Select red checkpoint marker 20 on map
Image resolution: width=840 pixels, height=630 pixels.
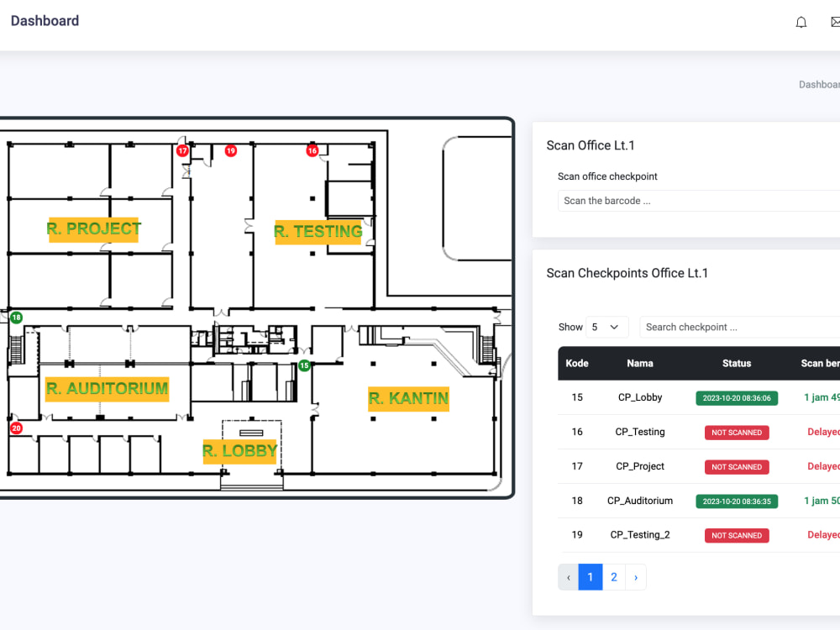coord(17,428)
